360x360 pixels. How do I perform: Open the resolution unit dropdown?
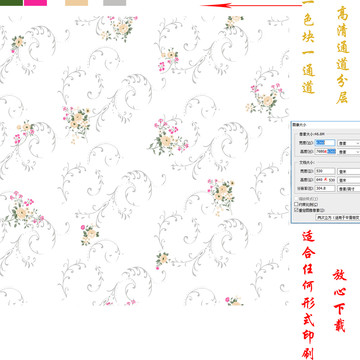pos(349,189)
